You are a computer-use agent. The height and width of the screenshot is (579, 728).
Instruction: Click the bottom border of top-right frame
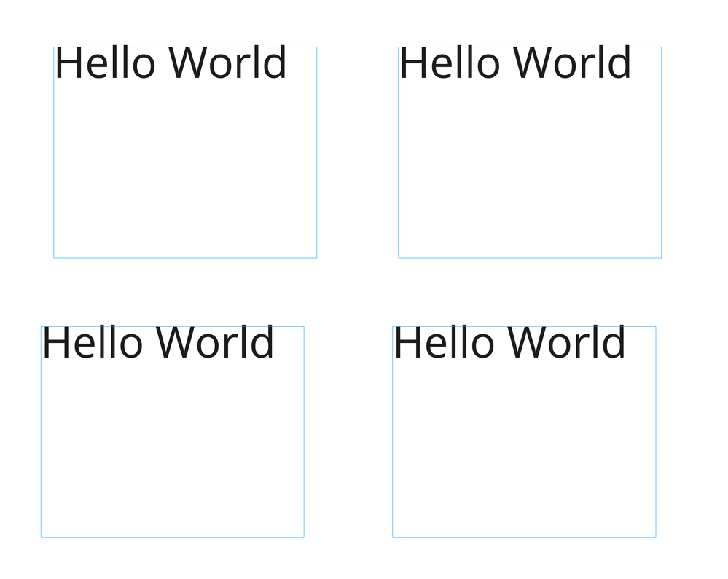pos(530,258)
